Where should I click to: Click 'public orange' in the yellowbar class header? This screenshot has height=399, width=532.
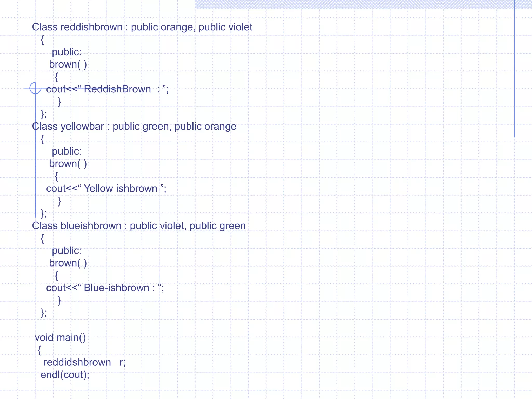[x=205, y=127]
